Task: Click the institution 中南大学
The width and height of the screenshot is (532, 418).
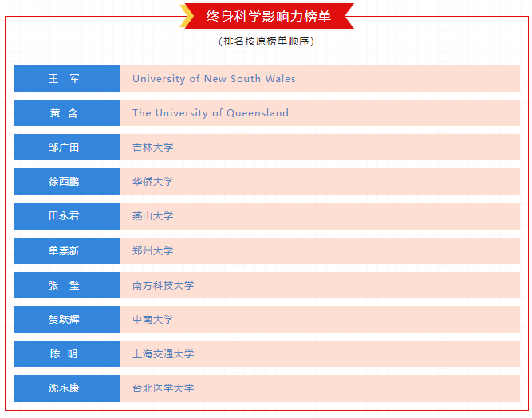Action: tap(152, 319)
